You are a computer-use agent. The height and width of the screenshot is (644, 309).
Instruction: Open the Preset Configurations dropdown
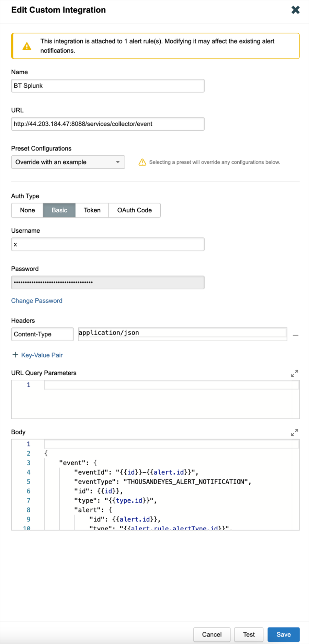[x=68, y=162]
